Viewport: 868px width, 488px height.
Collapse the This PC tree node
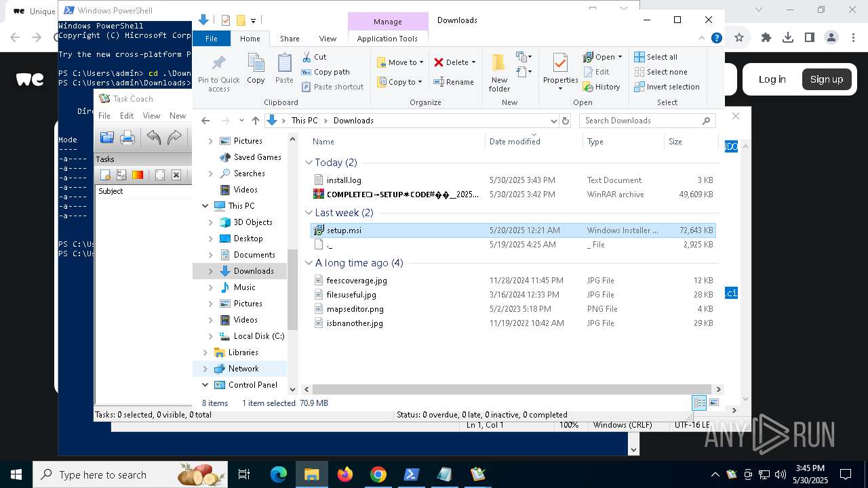205,206
